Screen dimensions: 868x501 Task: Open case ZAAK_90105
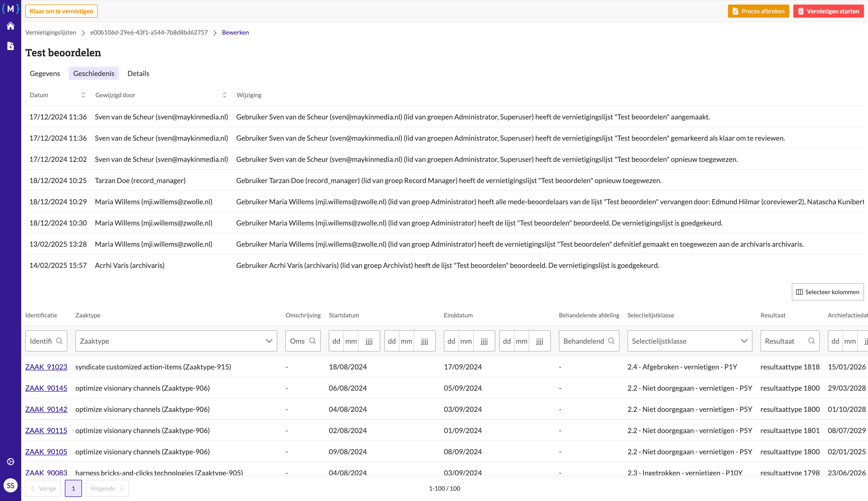click(x=46, y=452)
